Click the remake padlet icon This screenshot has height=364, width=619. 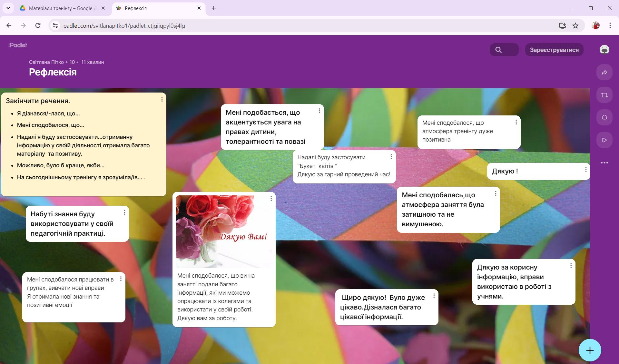click(604, 95)
